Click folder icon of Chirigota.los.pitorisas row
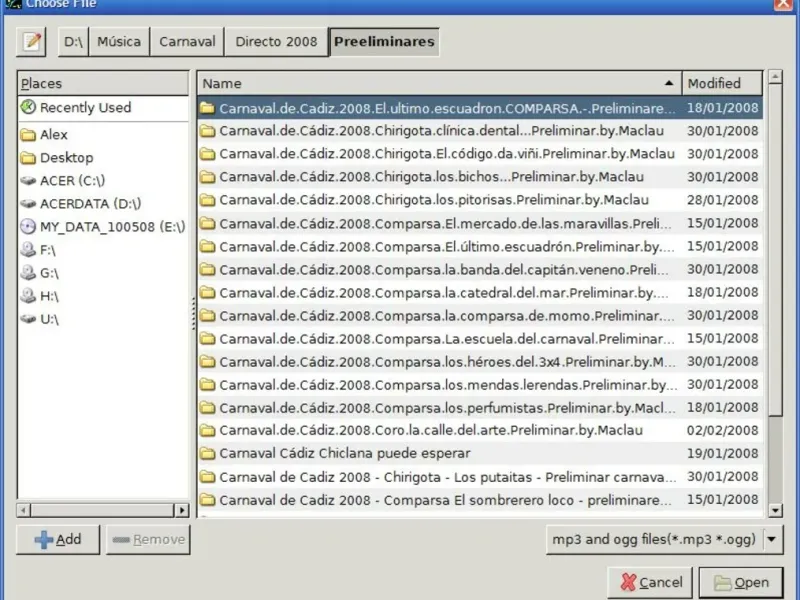 pos(207,200)
